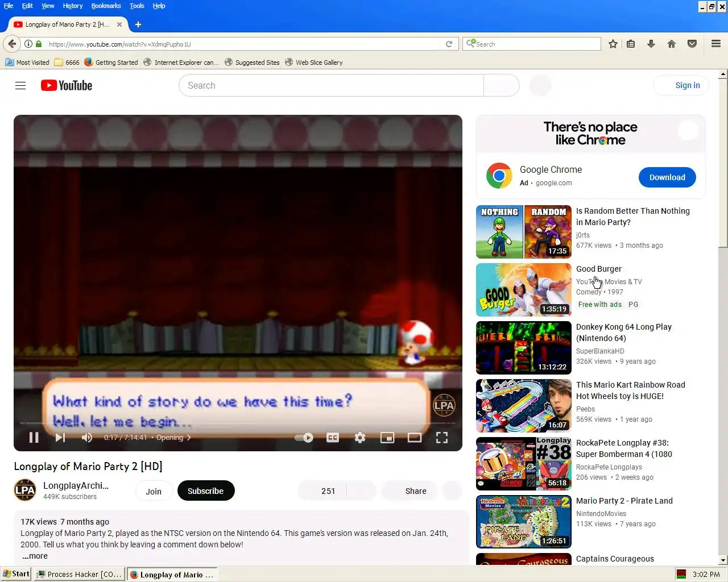The width and height of the screenshot is (728, 582).
Task: Mute the video player volume
Action: tap(86, 437)
